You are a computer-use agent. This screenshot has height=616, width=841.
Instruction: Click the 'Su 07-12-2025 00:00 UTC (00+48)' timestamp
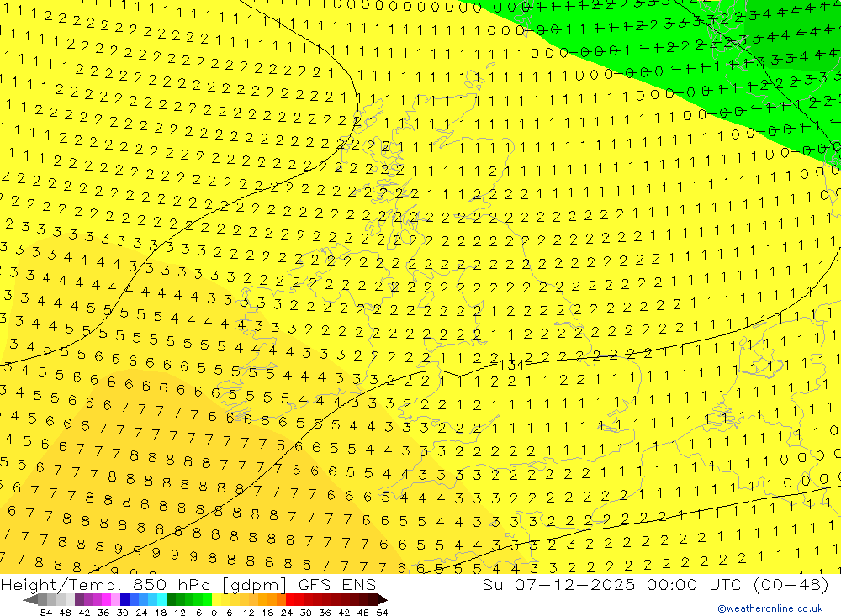(655, 584)
